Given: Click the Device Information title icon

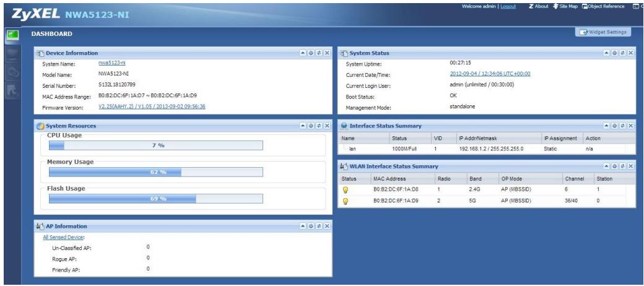Looking at the screenshot, I should coord(40,53).
